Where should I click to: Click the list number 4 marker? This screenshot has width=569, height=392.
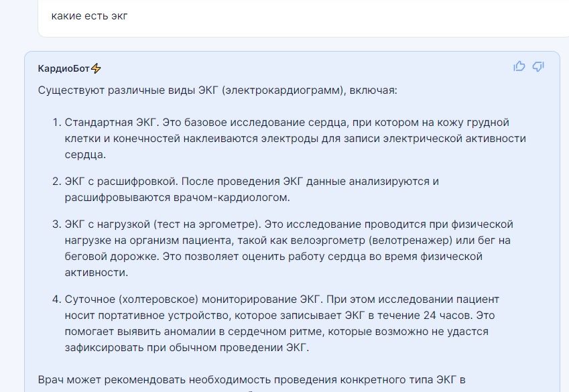56,299
